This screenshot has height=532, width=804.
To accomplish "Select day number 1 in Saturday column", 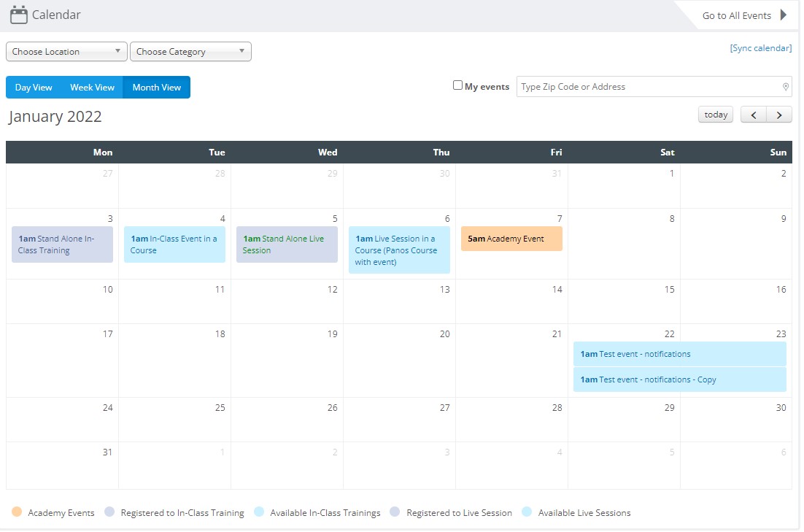I will [x=672, y=174].
